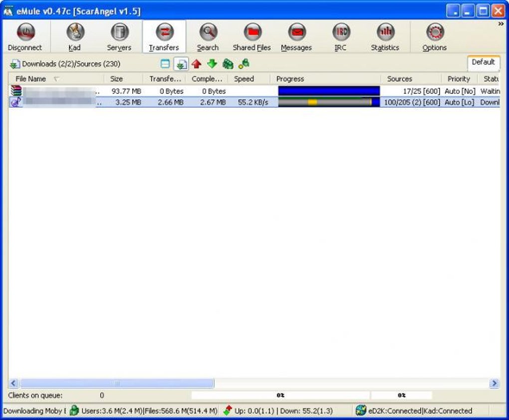The width and height of the screenshot is (509, 420).
Task: Click the gray progress bar of the 3.25 MB file
Action: (x=329, y=102)
